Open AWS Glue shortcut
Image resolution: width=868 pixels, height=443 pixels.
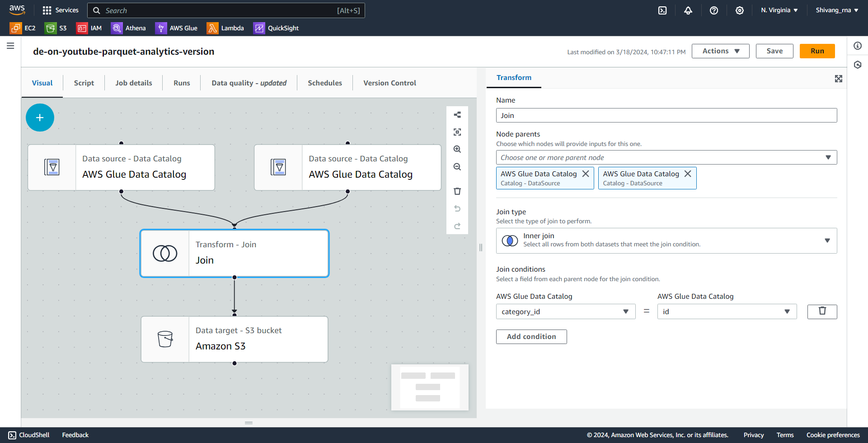click(177, 28)
